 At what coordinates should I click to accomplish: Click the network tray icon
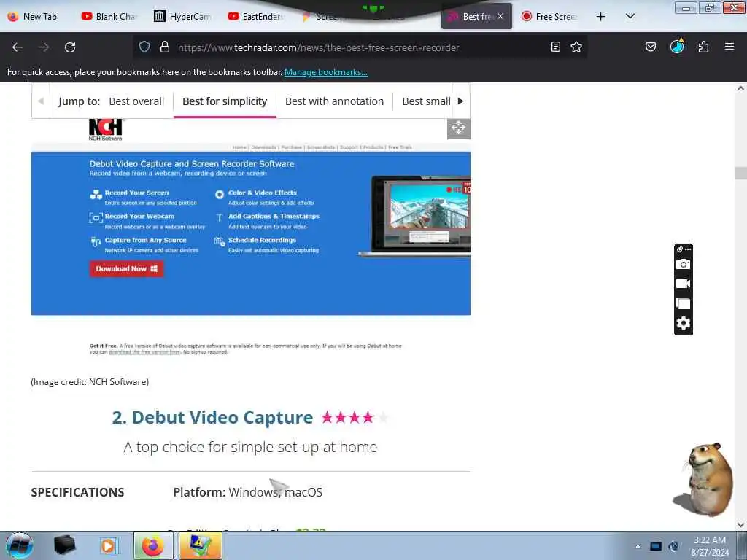click(656, 546)
